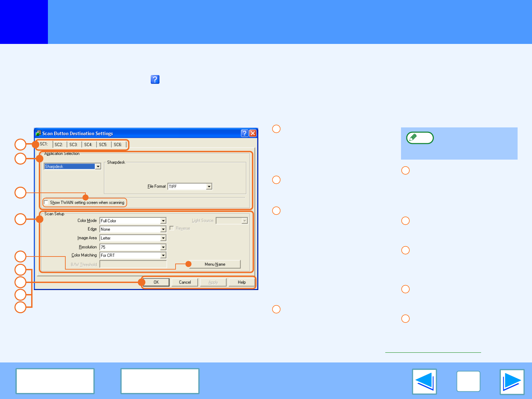532x399 pixels.
Task: Open the Color Mode dropdown
Action: pyautogui.click(x=163, y=221)
